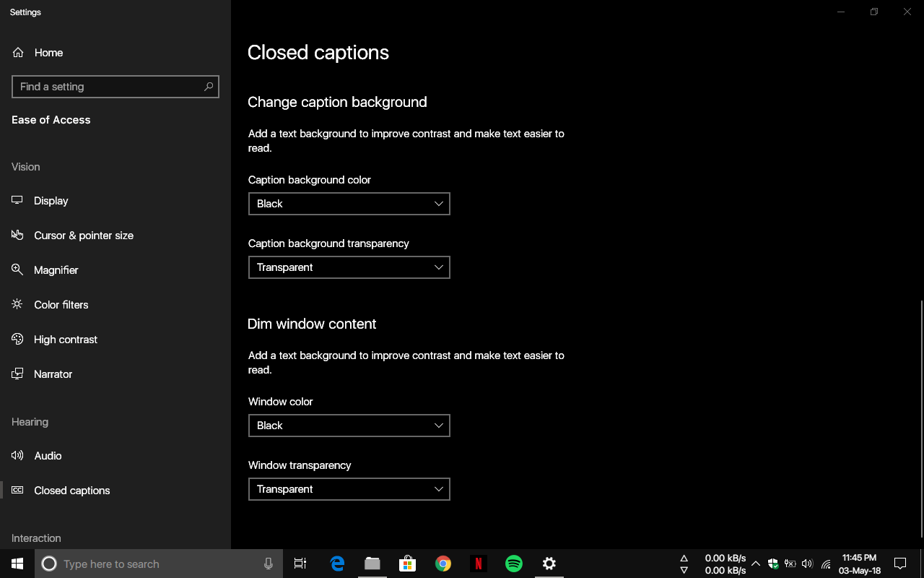Click the 'Ease of Access' sidebar heading
Viewport: 924px width, 578px height.
(x=51, y=120)
